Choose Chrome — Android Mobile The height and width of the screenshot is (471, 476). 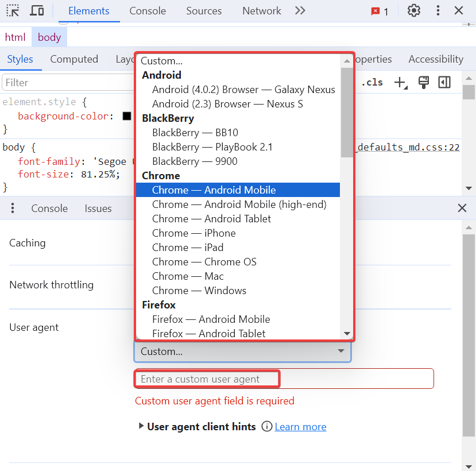point(238,190)
